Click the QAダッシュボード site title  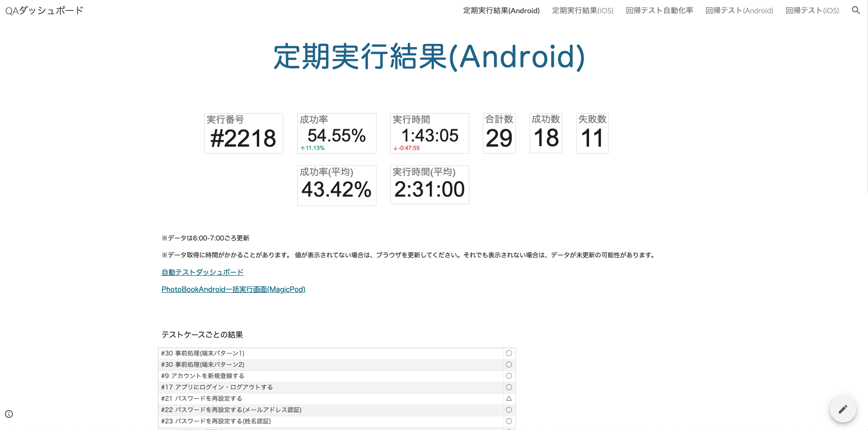[44, 9]
